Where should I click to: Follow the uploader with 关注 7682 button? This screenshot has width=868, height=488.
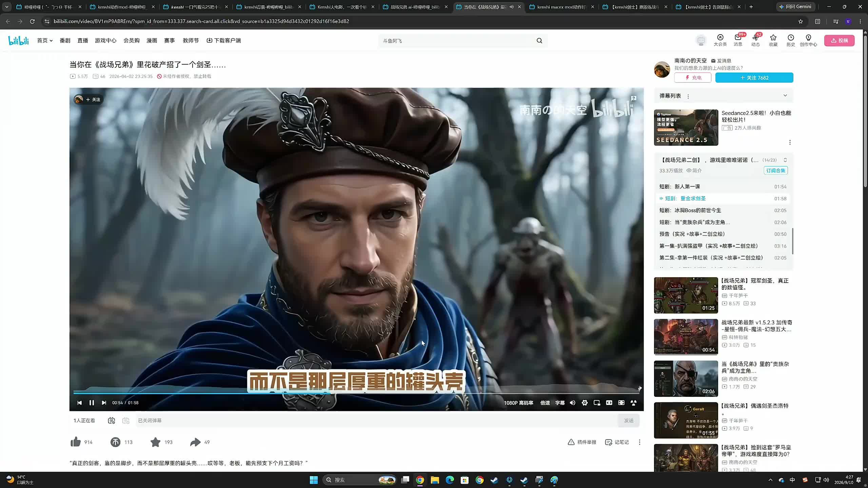(754, 78)
